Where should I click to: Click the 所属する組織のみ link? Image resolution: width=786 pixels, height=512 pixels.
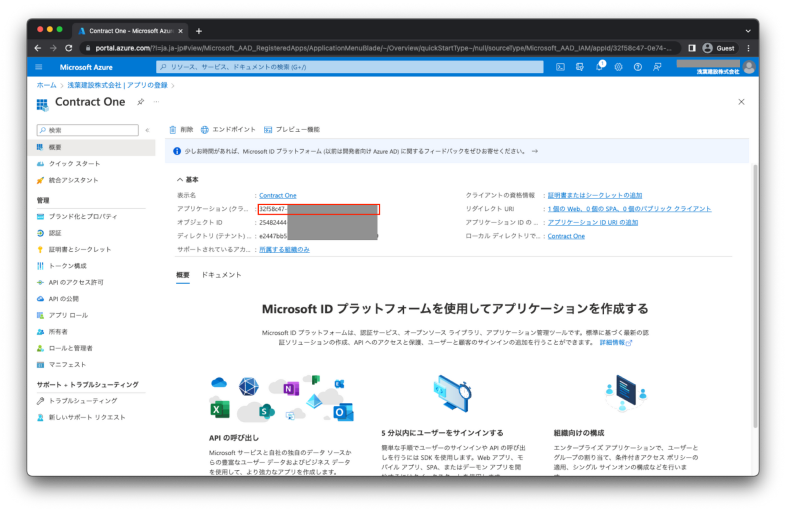point(284,250)
